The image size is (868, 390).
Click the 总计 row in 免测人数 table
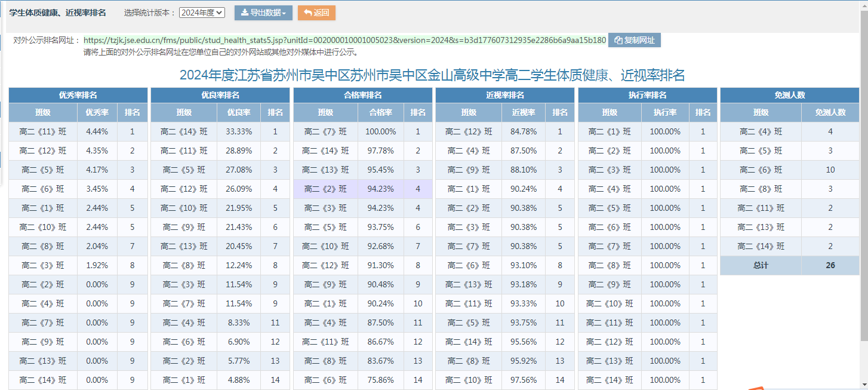[761, 266]
